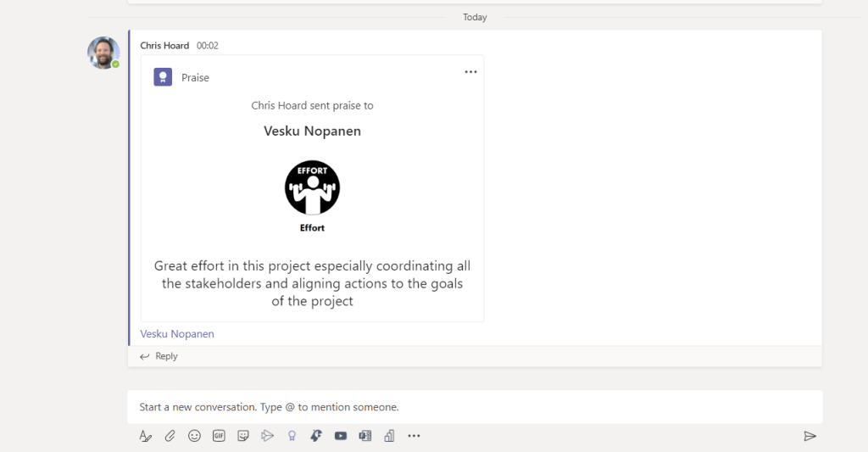
Task: Click the Effort badge image
Action: [x=312, y=187]
